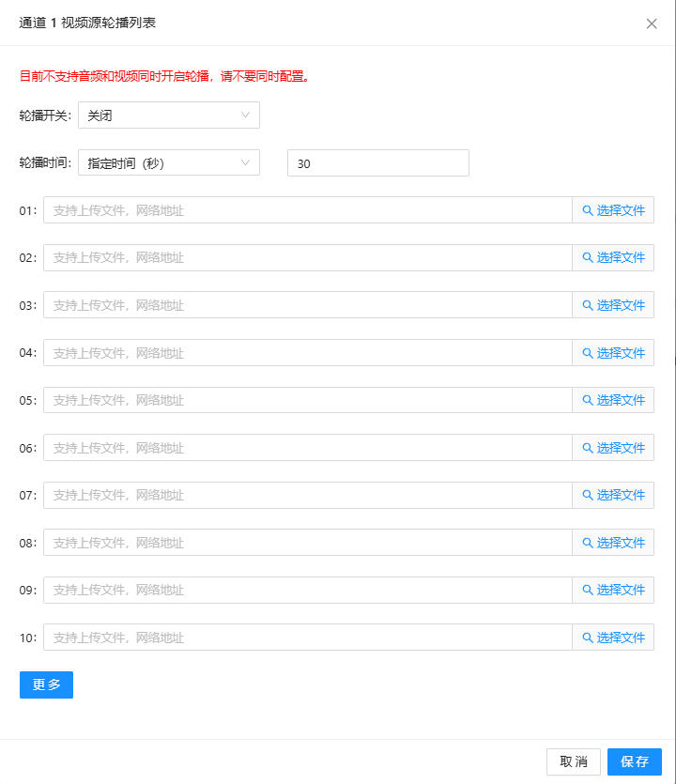Focus the 08 video source address field
The image size is (676, 784).
(308, 543)
